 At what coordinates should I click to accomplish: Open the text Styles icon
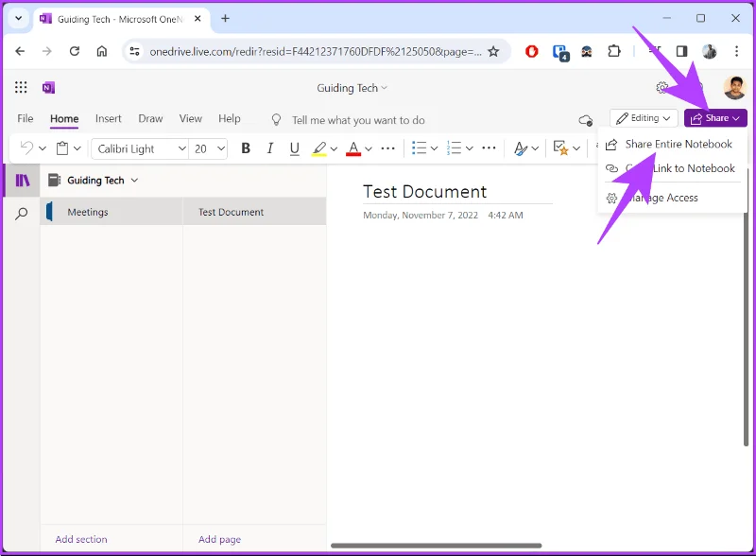[521, 148]
